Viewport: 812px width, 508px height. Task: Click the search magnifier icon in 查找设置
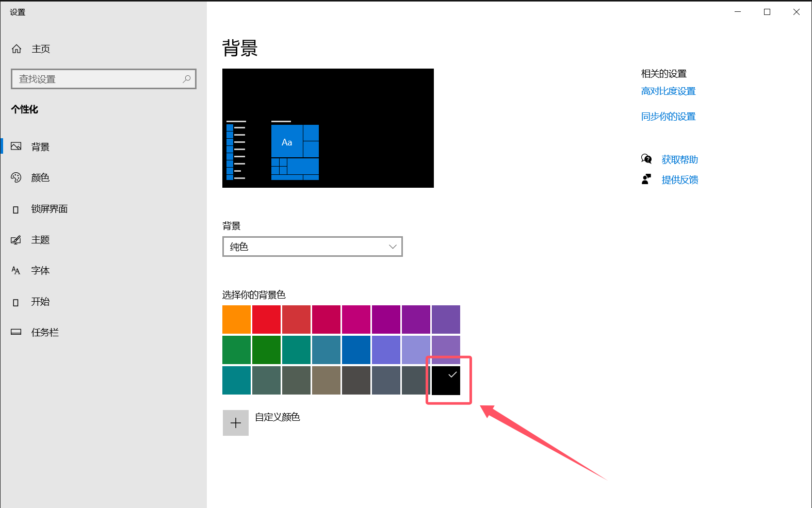[x=187, y=79]
